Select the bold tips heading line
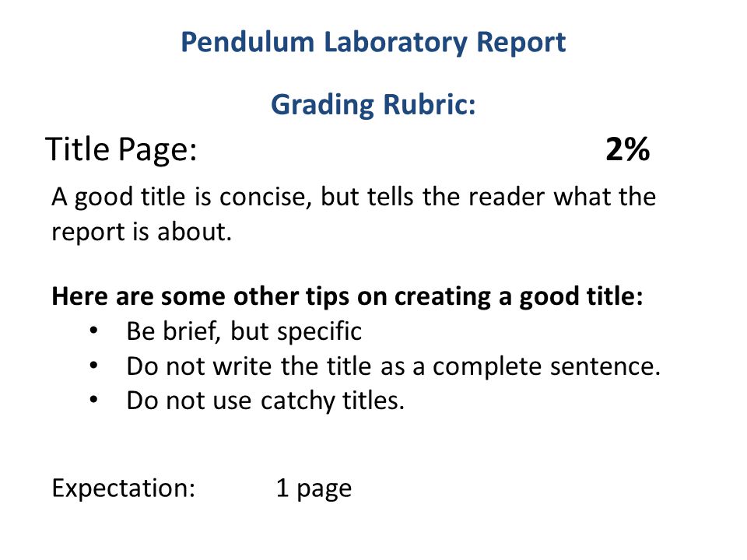Screen dimensions: 747x560 pos(347,296)
